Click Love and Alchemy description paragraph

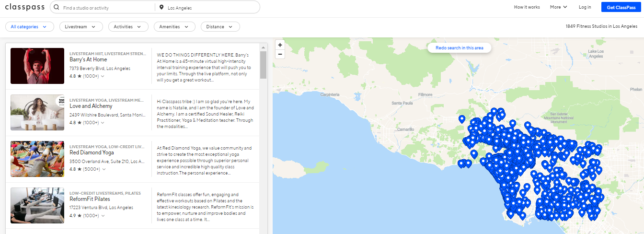coord(205,114)
